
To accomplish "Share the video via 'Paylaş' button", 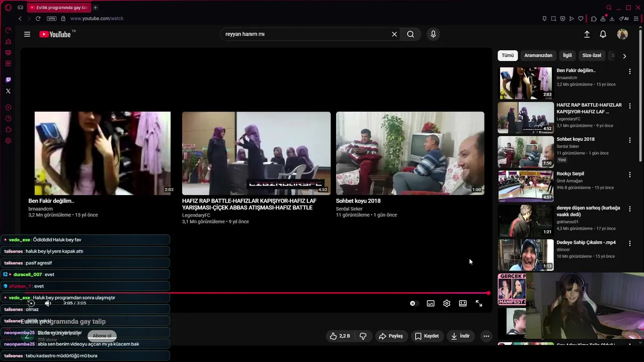I will click(x=391, y=336).
